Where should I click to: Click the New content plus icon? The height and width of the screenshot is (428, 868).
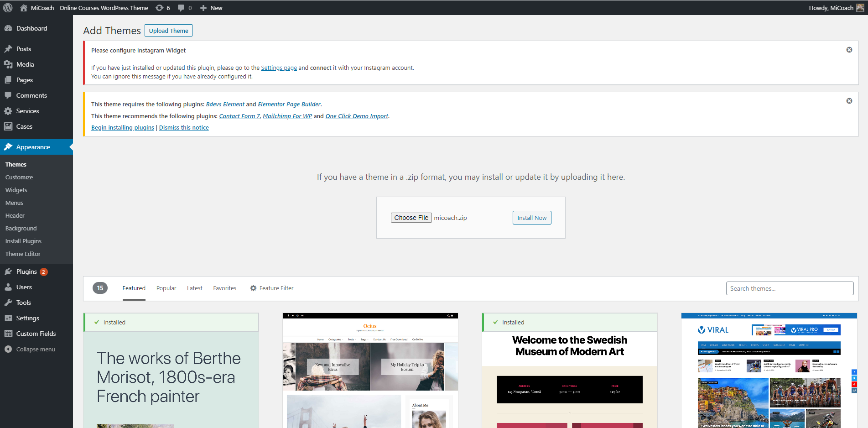(x=203, y=8)
